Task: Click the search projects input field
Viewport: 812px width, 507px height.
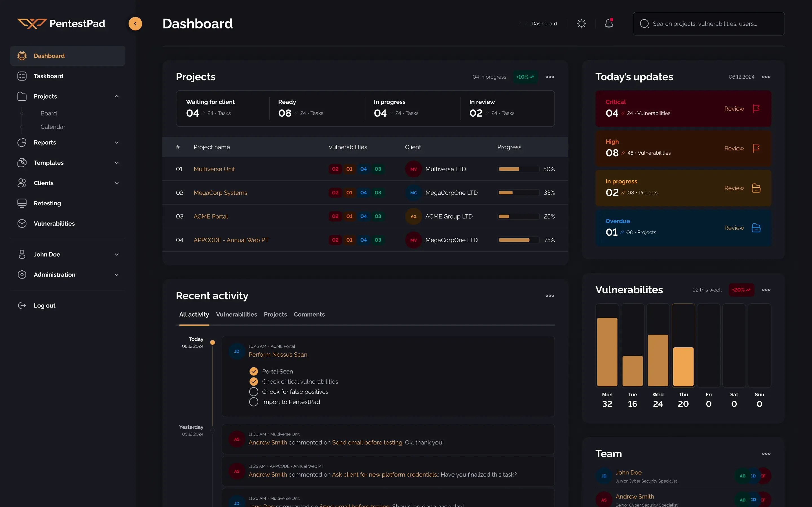Action: click(x=708, y=23)
